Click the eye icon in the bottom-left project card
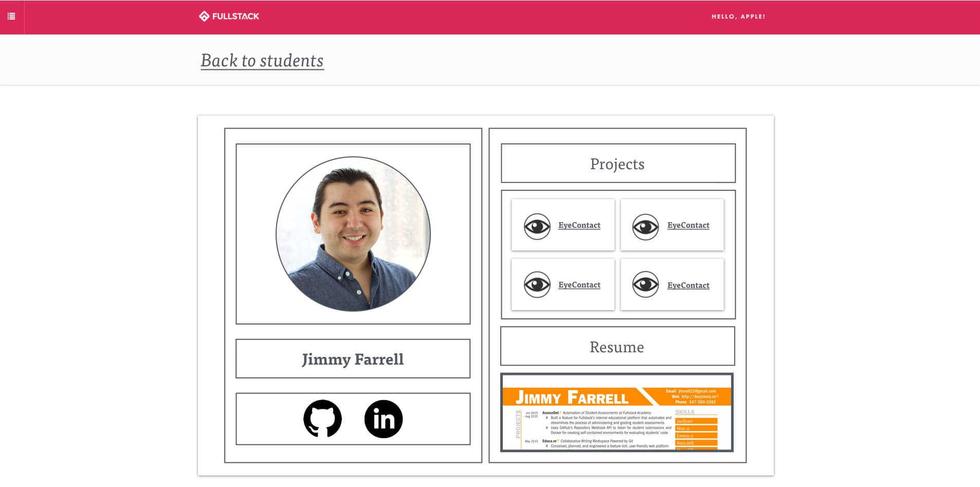This screenshot has height=487, width=980. pyautogui.click(x=537, y=284)
